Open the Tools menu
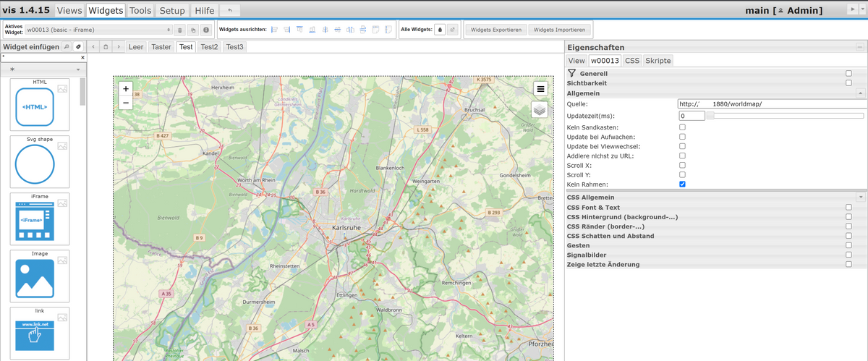 140,11
